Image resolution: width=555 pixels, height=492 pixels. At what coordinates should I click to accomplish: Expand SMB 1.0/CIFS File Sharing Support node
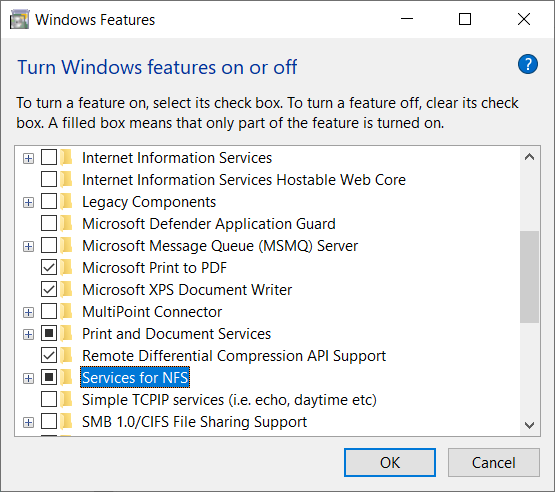(x=28, y=422)
